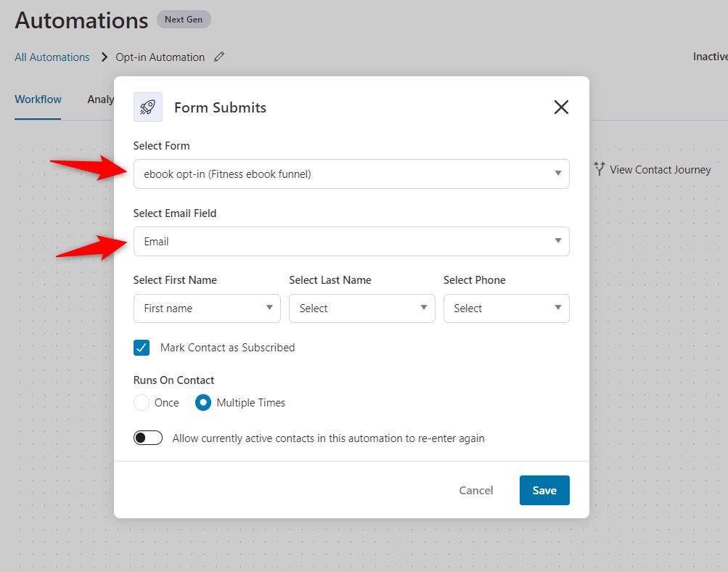Go back to All Automations link

52,57
